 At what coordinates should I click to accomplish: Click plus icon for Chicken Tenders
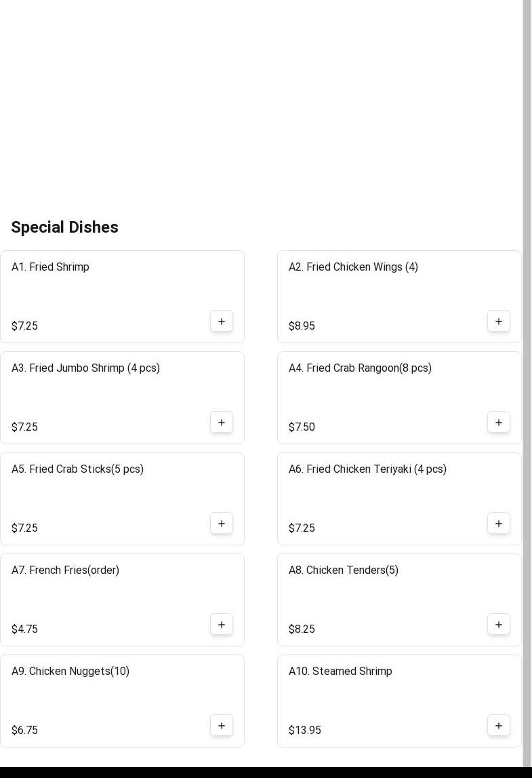[499, 625]
